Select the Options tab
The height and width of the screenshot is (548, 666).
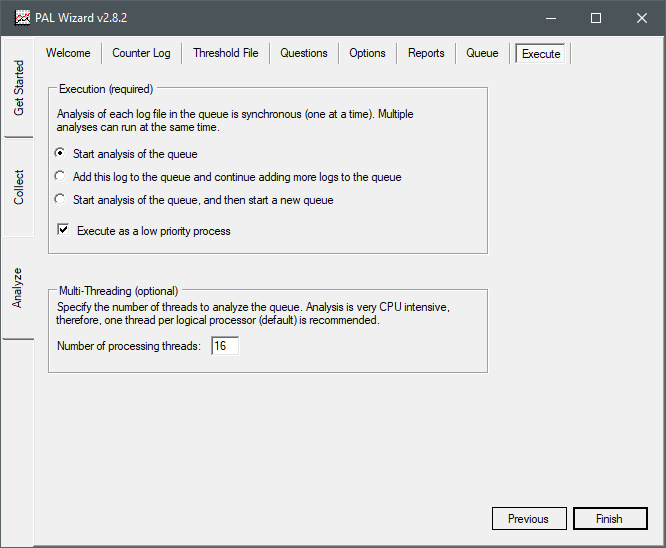click(367, 53)
